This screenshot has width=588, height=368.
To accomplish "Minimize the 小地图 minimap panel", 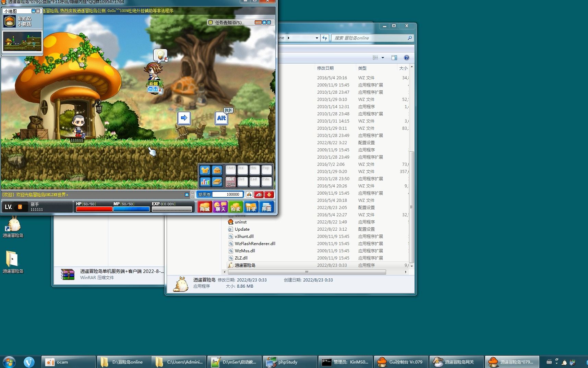I will [x=34, y=11].
